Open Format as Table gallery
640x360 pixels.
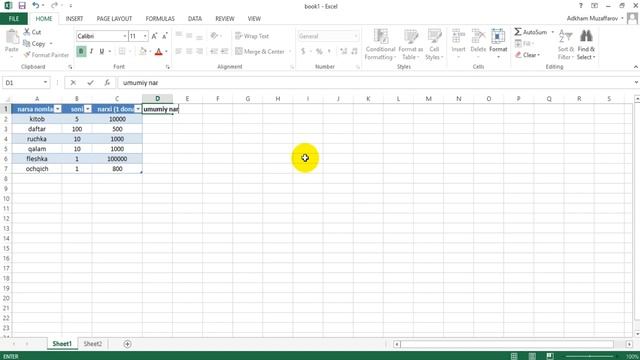411,44
